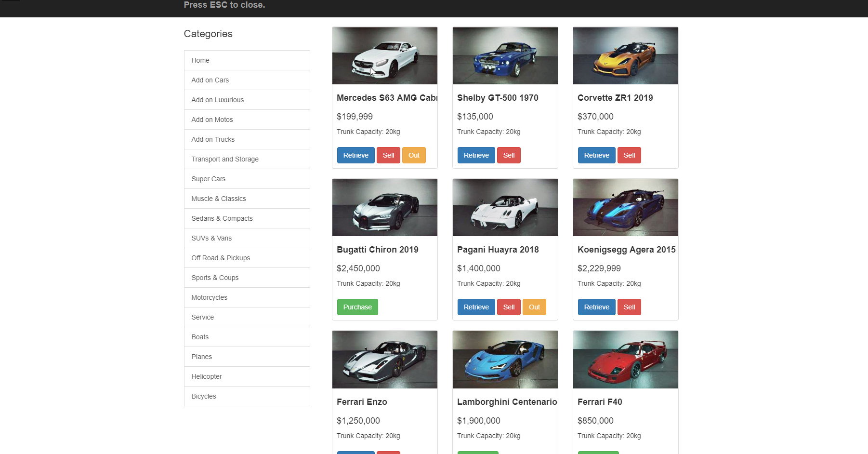Viewport: 868px width, 454px height.
Task: Sell the Shelby GT-500 1970
Action: point(509,155)
